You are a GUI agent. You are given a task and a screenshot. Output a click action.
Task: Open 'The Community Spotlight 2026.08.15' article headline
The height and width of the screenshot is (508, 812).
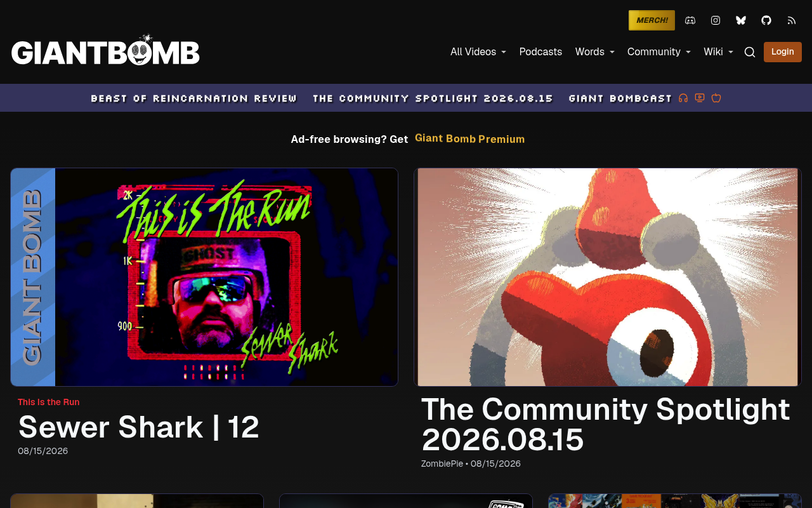point(606,424)
